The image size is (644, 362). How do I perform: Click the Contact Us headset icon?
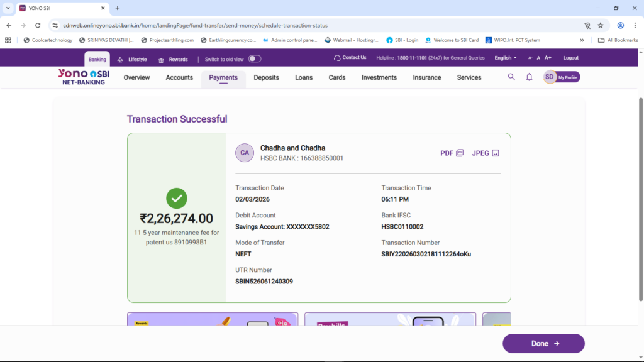click(x=336, y=58)
